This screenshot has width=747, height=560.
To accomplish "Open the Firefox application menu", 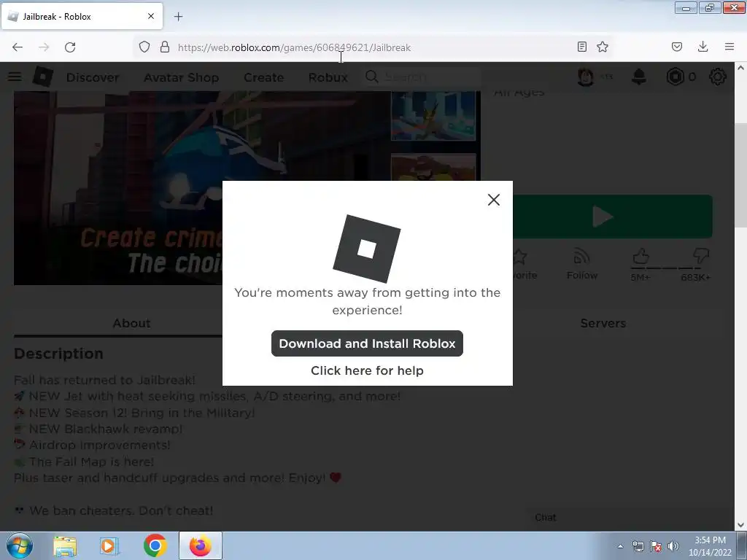I will pos(729,47).
